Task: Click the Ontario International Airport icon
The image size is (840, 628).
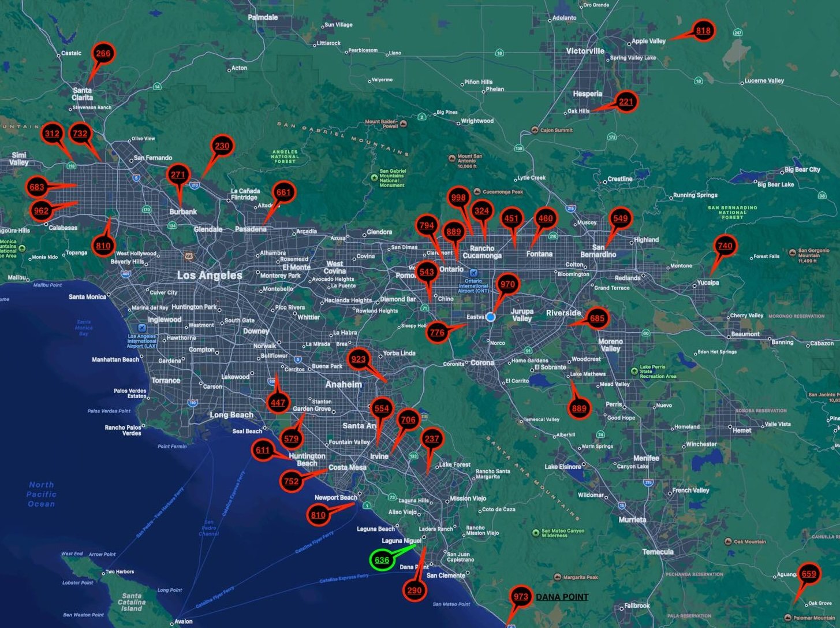Action: point(473,273)
